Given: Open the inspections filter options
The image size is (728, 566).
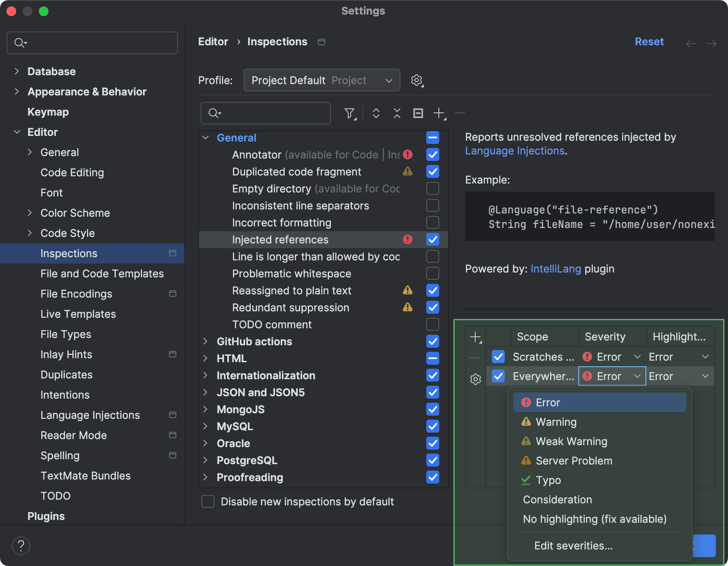Looking at the screenshot, I should [x=350, y=113].
